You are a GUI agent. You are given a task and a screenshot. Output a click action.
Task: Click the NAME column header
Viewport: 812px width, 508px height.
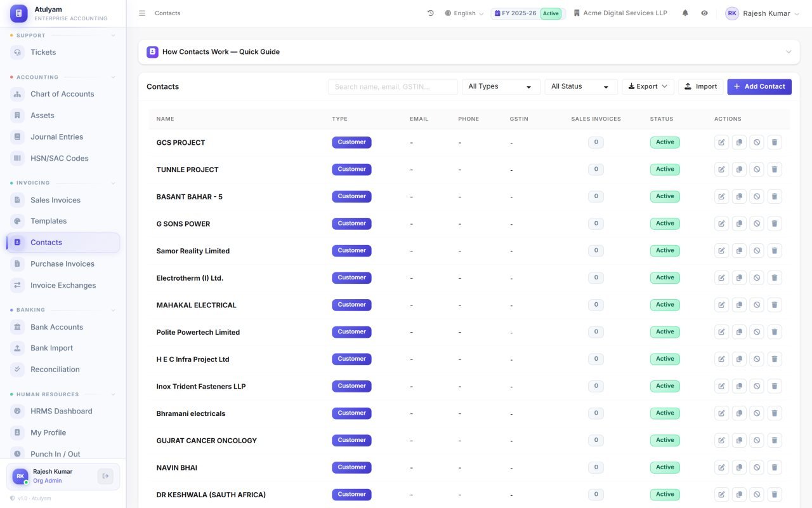[166, 119]
